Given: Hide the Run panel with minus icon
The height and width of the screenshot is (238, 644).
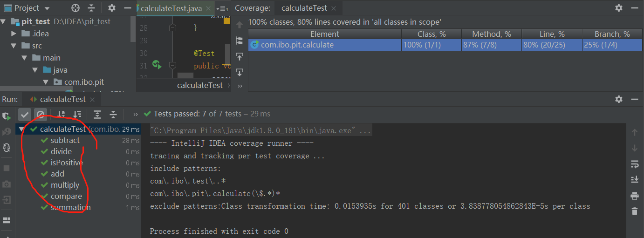Looking at the screenshot, I should point(635,99).
